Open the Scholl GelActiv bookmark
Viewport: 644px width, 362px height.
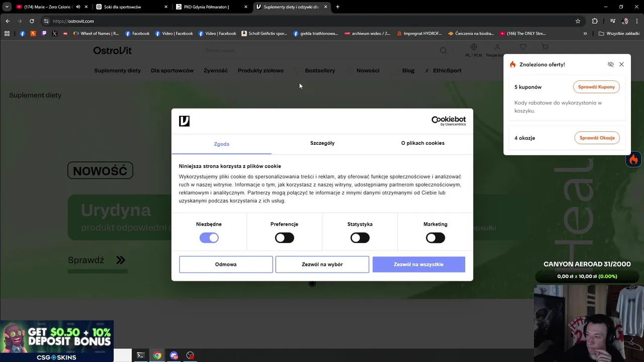point(264,34)
